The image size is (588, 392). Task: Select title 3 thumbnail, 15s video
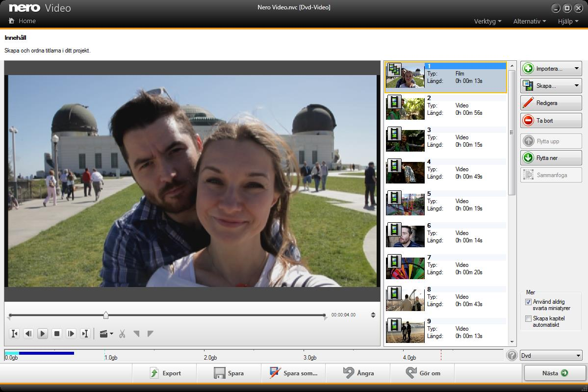[x=405, y=139]
